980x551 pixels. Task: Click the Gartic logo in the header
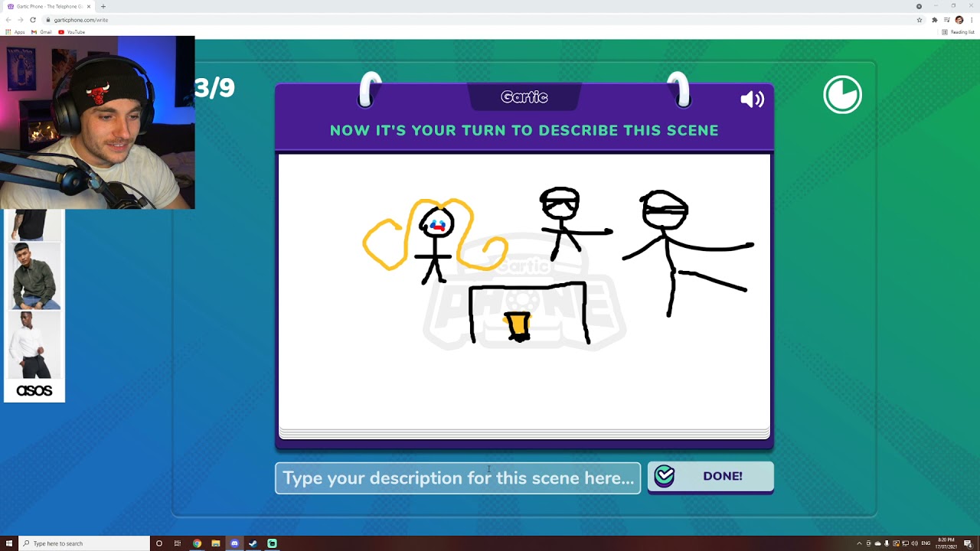524,97
